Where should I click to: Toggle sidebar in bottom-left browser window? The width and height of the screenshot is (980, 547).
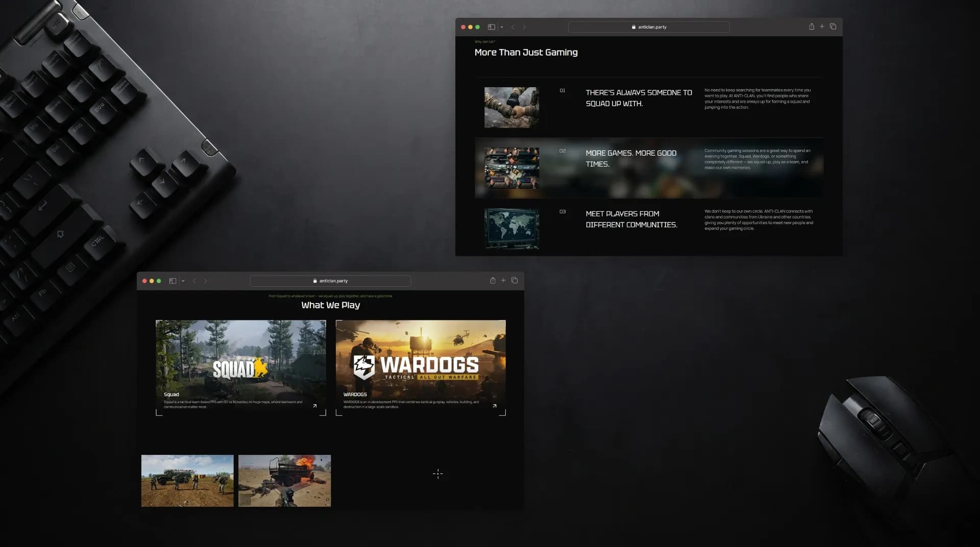point(173,281)
